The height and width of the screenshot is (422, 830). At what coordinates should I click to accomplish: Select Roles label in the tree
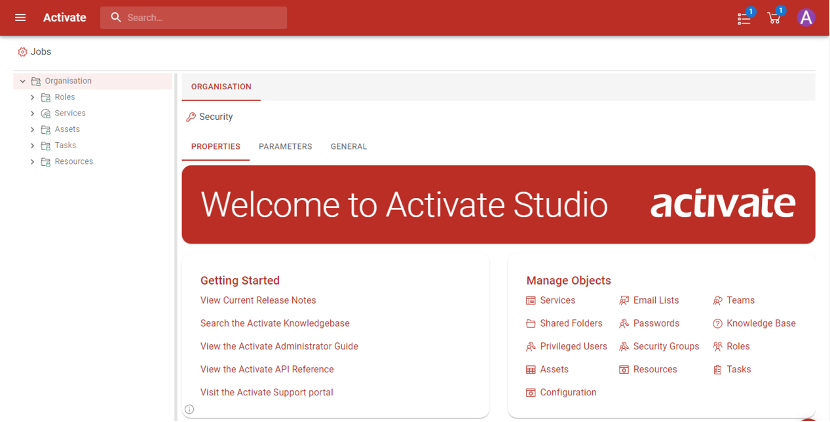(65, 97)
